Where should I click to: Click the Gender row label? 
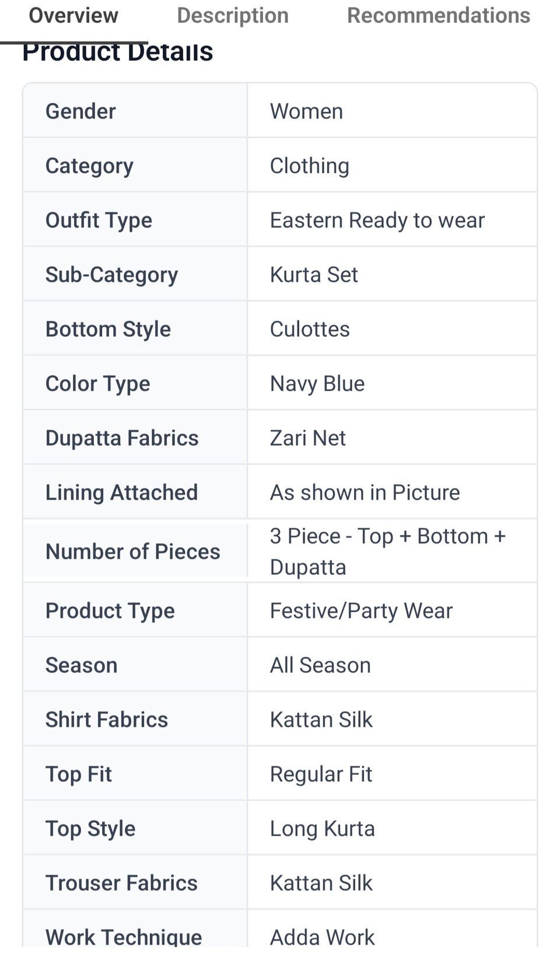click(80, 111)
